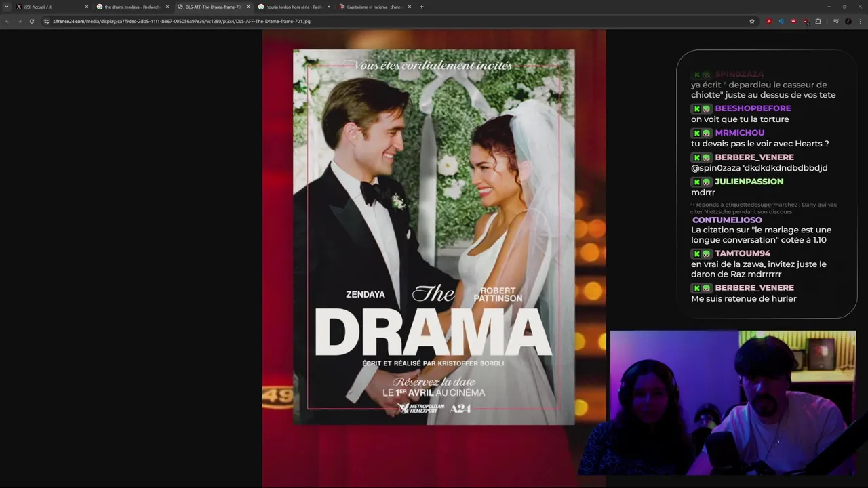
Task: View site information for france24
Action: [46, 21]
